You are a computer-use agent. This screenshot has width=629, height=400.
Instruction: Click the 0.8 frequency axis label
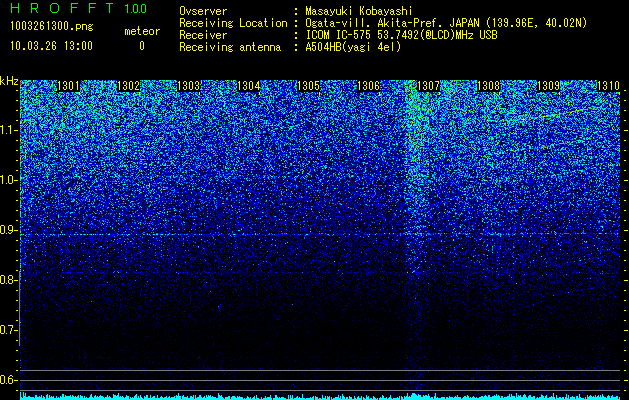click(8, 280)
